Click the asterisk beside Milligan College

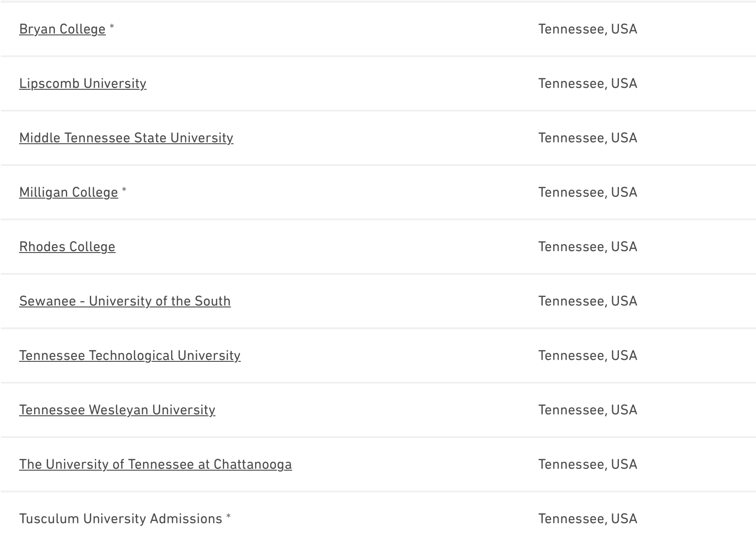point(124,190)
